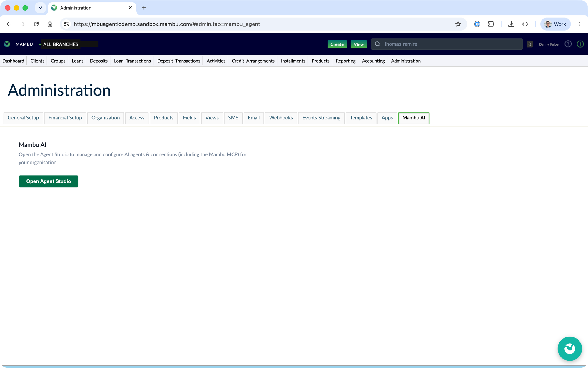
Task: Expand the tab search dropdown chevron
Action: point(40,8)
